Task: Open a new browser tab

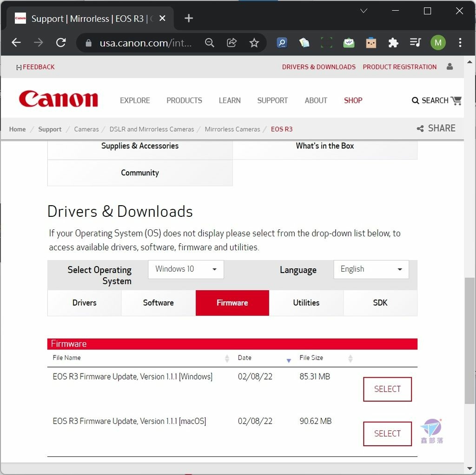Action: pos(189,18)
